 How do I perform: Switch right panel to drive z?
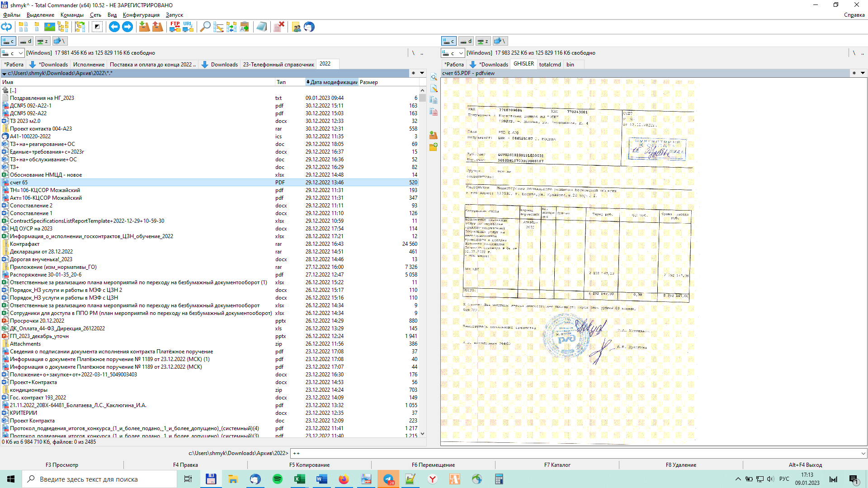click(x=483, y=41)
